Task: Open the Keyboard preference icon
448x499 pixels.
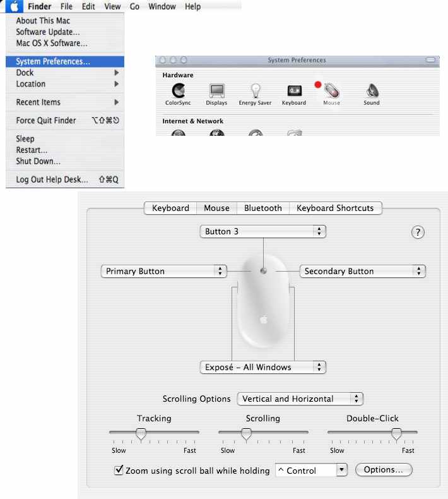Action: 294,92
